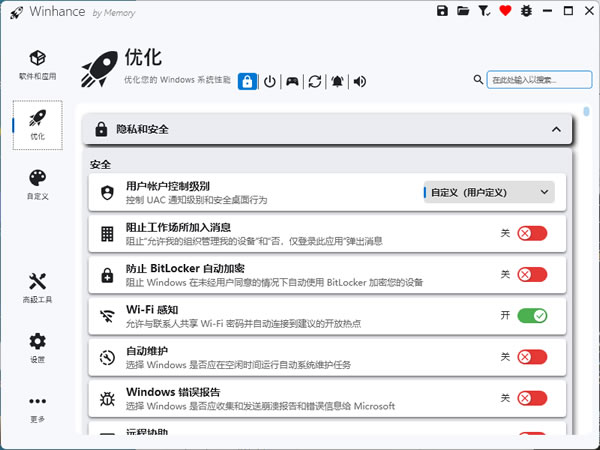
Task: Collapse the 隐私和安全 section
Action: tap(556, 129)
